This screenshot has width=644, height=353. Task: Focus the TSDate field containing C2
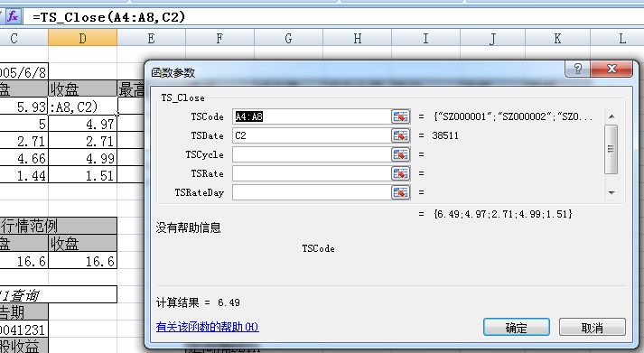(312, 135)
